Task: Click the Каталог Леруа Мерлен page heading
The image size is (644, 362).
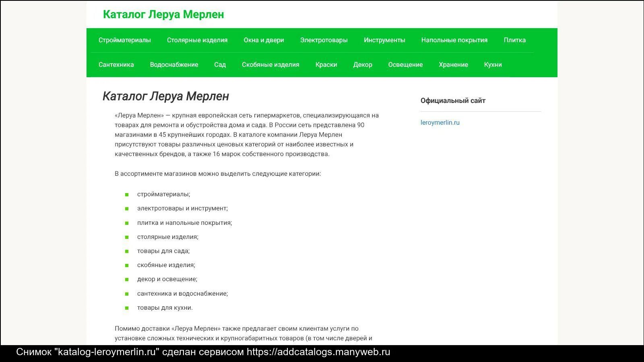Action: point(166,96)
